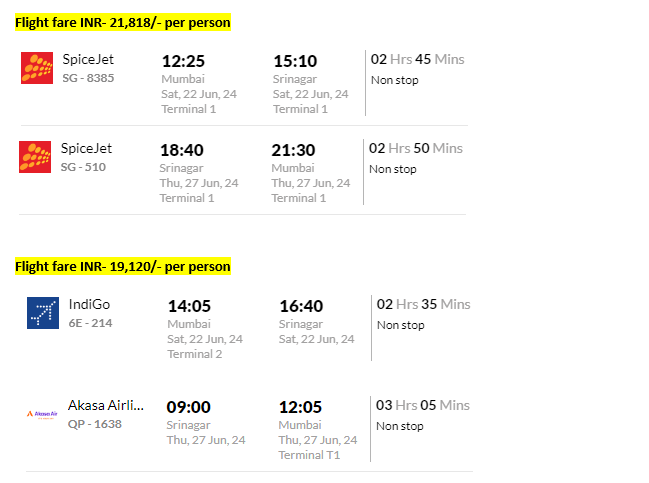Click the 12:25 Mumbai departure time
This screenshot has height=483, width=649.
point(183,61)
